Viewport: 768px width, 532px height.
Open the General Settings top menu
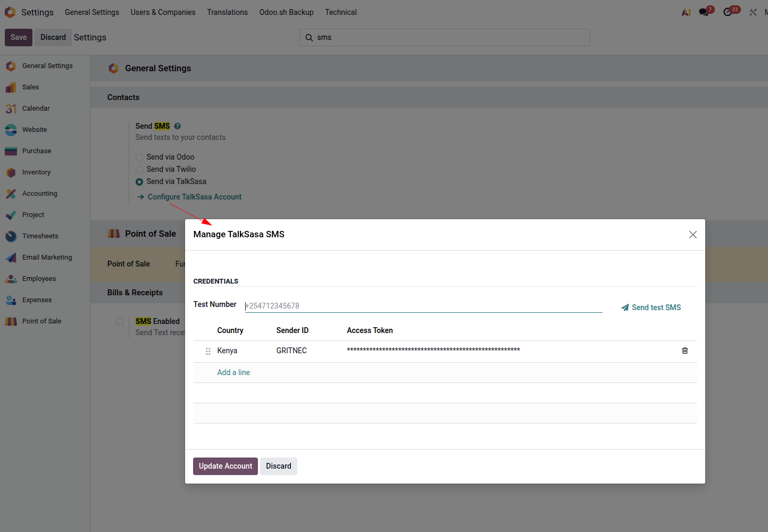[92, 12]
